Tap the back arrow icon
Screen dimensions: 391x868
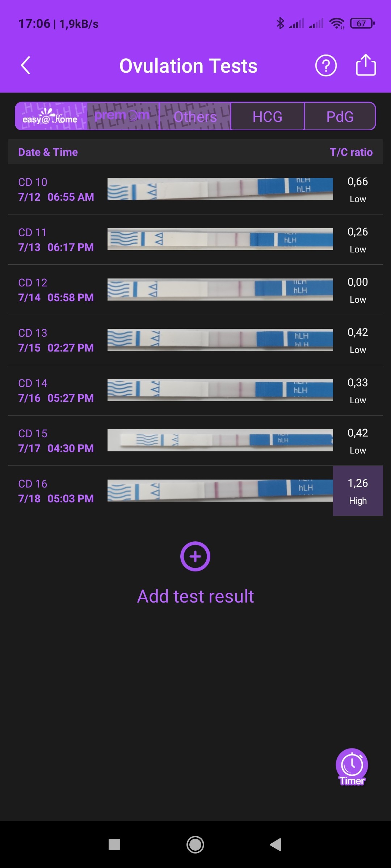[x=25, y=65]
